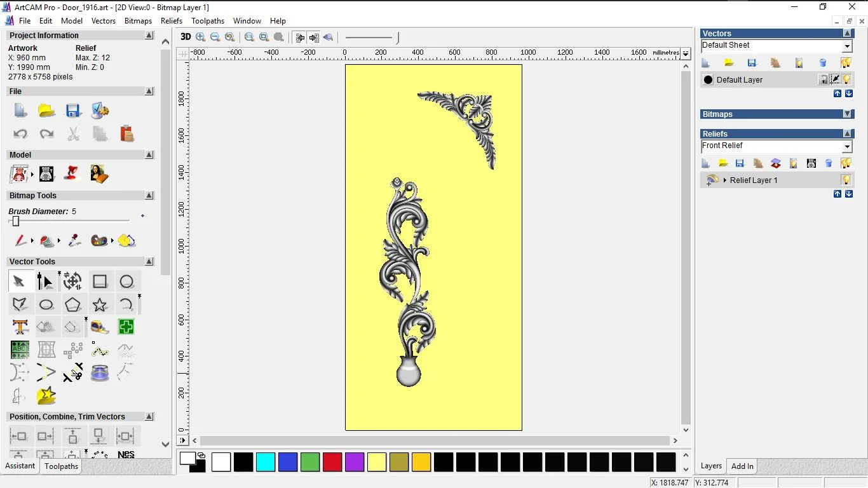Open the Default Sheet dropdown
The height and width of the screenshot is (488, 868).
[847, 46]
